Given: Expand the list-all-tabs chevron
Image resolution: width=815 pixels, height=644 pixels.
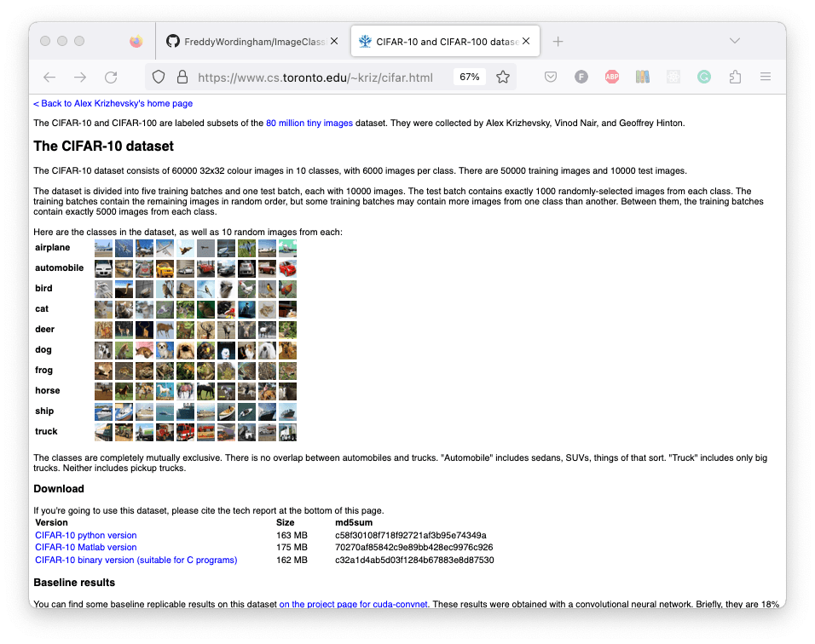Looking at the screenshot, I should pos(734,41).
